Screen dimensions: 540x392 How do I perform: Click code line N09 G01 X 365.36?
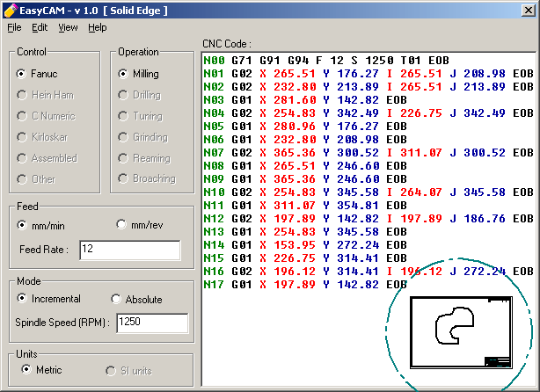click(305, 179)
